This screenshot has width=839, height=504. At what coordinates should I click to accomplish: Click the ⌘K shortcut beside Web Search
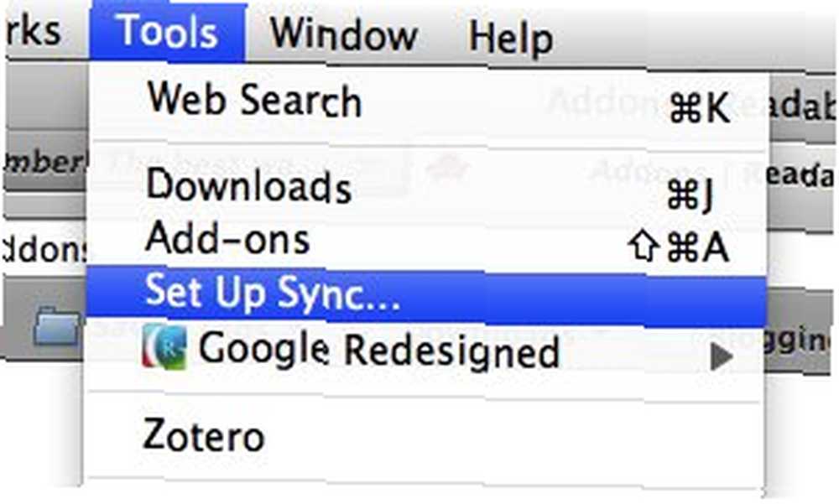pos(700,108)
